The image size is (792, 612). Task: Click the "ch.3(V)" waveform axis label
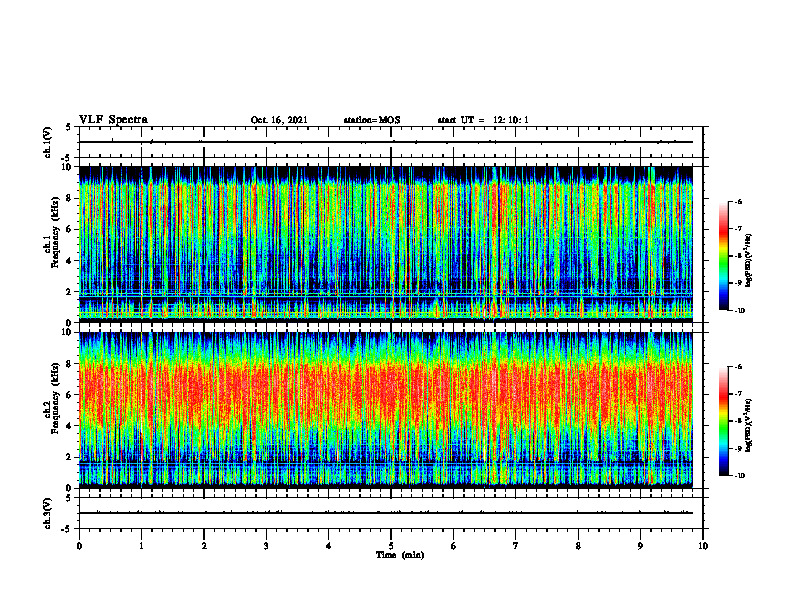(x=47, y=514)
